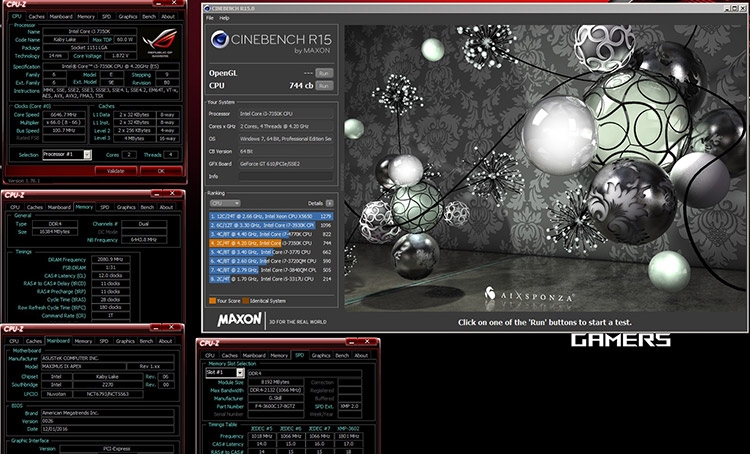Click the GFX Board field GeForce GT 610

(286, 164)
